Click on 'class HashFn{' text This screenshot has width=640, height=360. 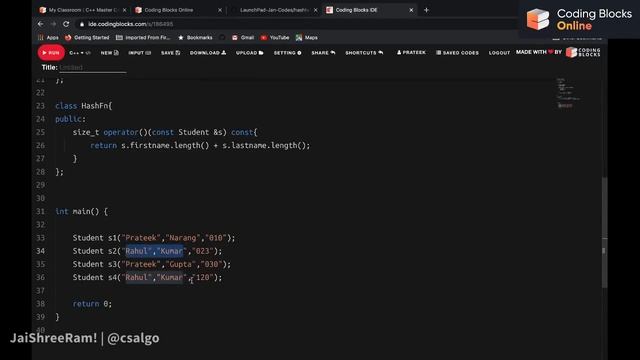[84, 106]
